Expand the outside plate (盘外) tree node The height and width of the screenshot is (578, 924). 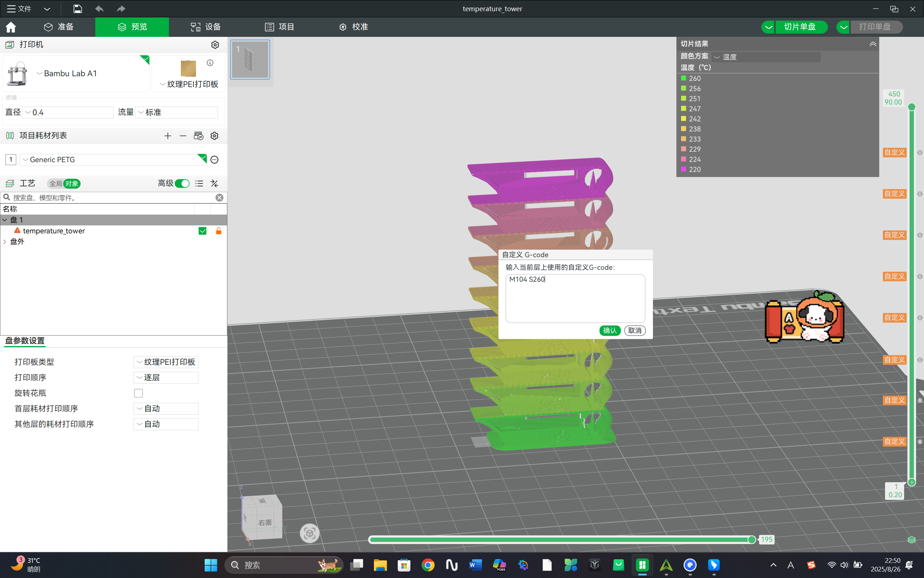click(x=5, y=242)
